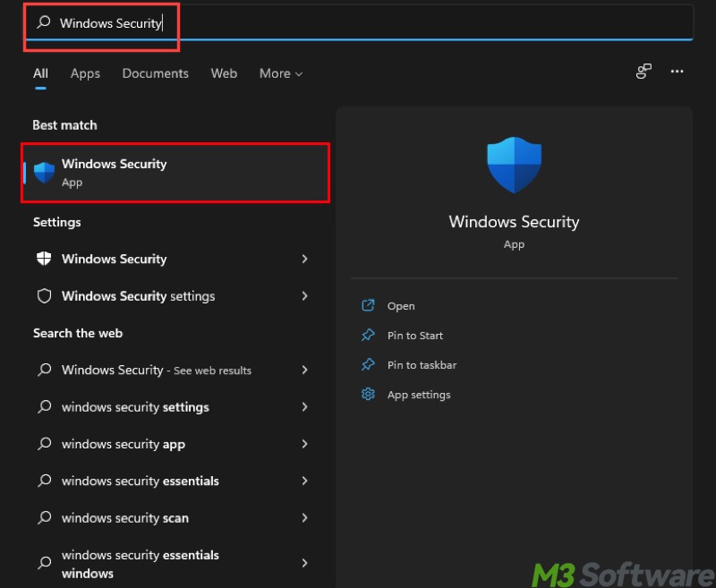Click search icon beside security essentials windows
This screenshot has width=716, height=588.
pyautogui.click(x=44, y=562)
